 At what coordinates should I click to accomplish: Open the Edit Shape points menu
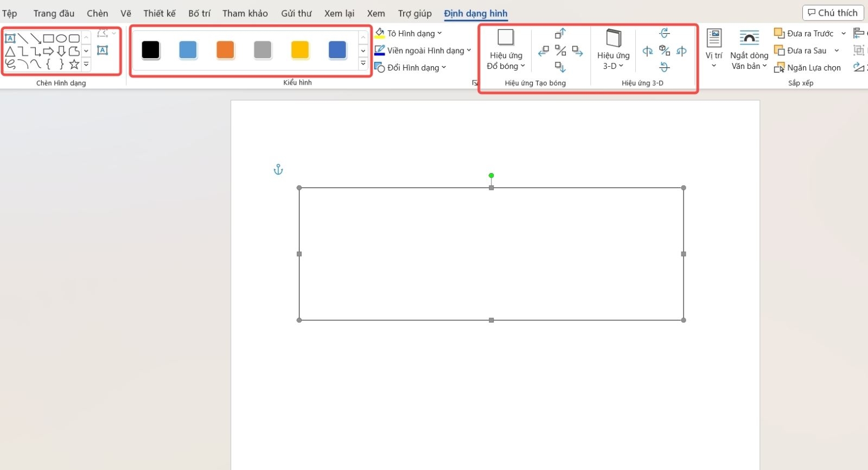coord(106,34)
